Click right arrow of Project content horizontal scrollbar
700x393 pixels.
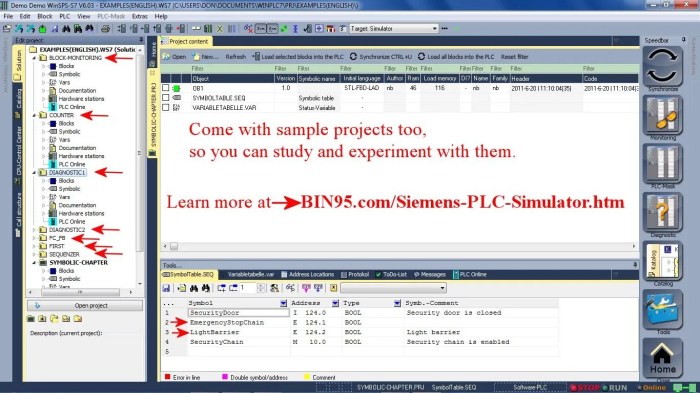click(634, 246)
